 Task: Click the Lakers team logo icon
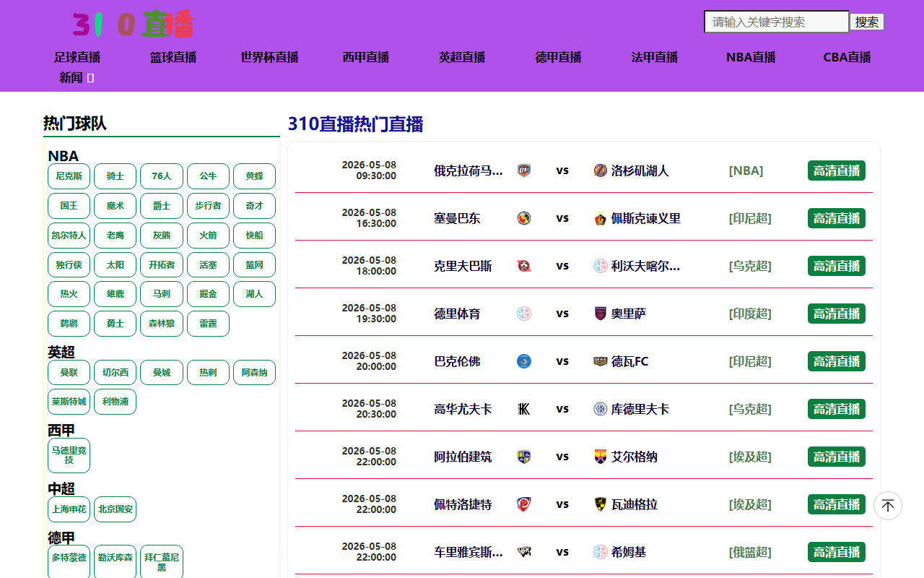(x=601, y=171)
